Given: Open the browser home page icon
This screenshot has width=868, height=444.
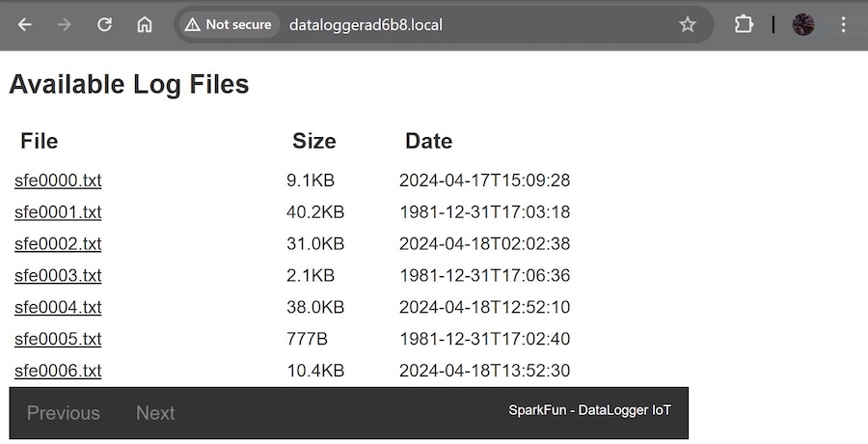Looking at the screenshot, I should click(x=145, y=24).
